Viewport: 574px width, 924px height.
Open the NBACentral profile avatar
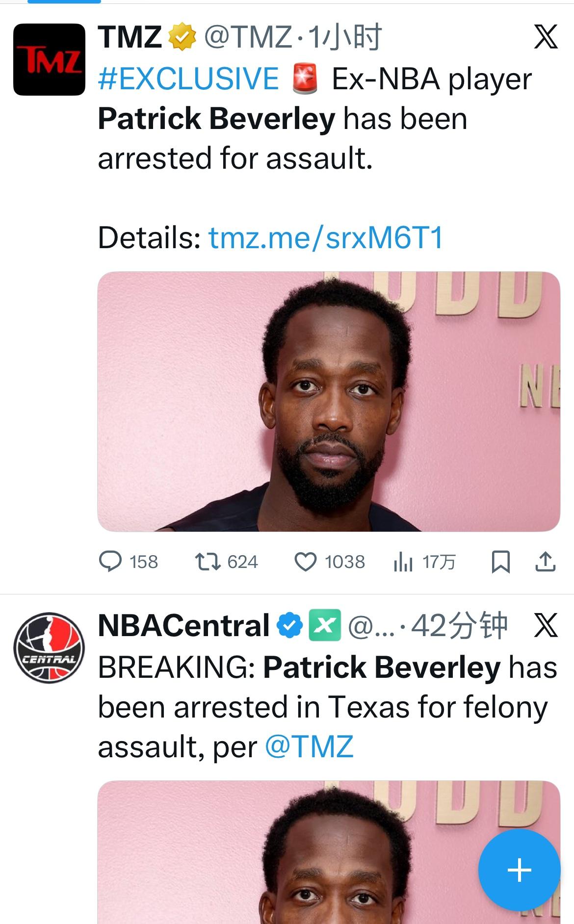[x=49, y=647]
